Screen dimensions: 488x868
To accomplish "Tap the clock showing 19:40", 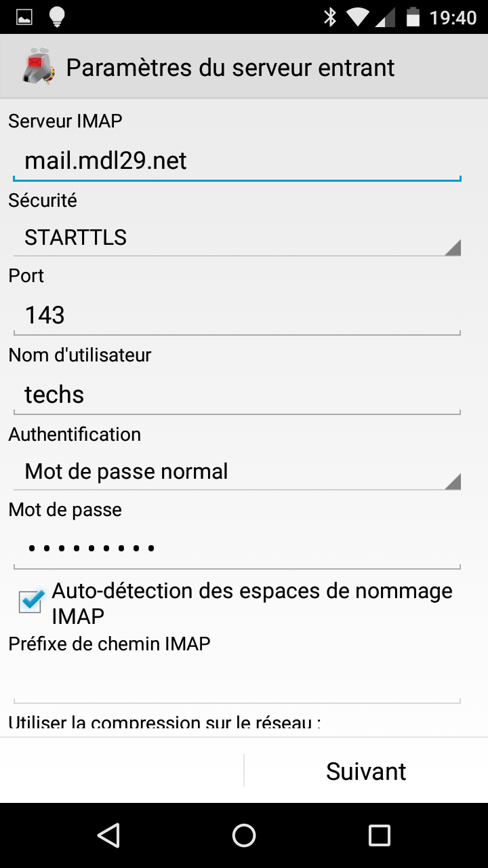I will (x=453, y=17).
